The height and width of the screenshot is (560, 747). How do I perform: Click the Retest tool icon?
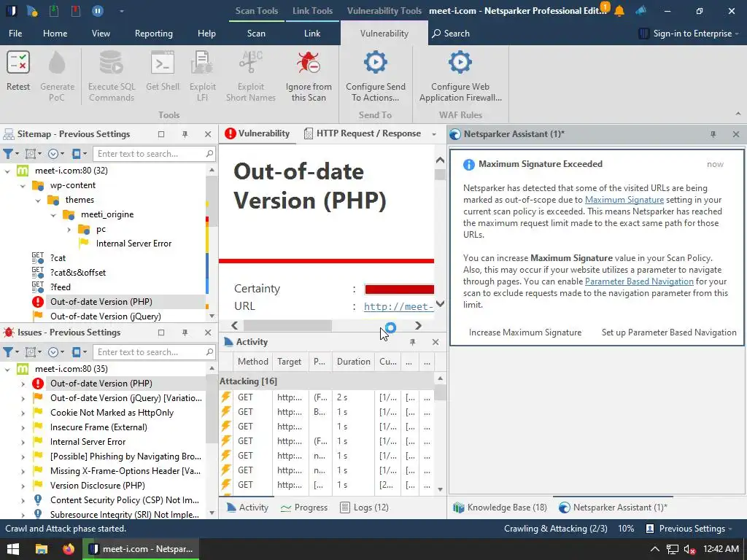tap(18, 63)
